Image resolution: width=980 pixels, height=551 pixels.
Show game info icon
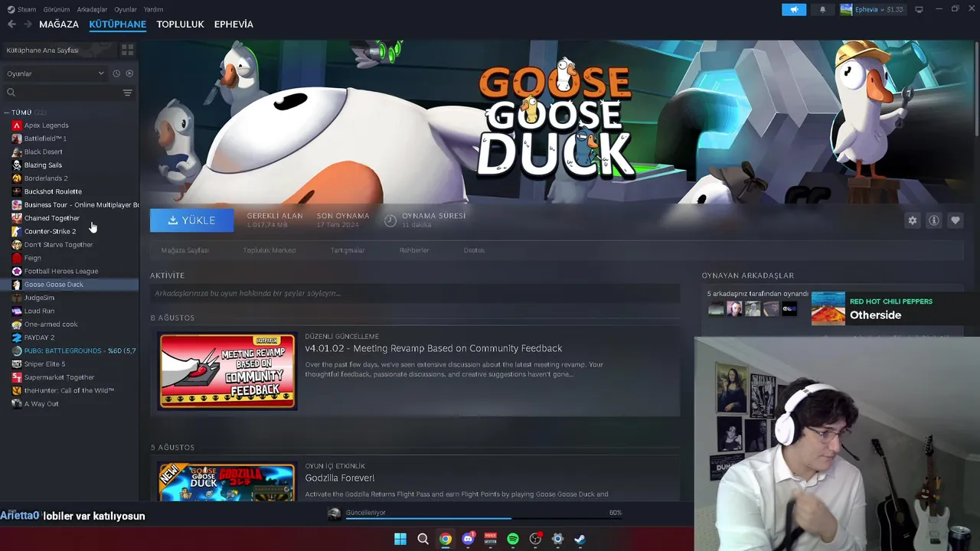(x=933, y=220)
